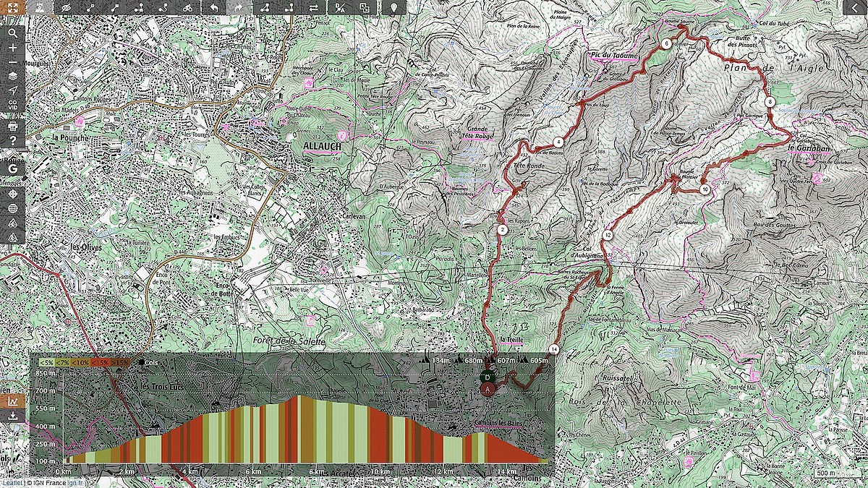Select kilometer marker 12 on the route

tap(607, 235)
